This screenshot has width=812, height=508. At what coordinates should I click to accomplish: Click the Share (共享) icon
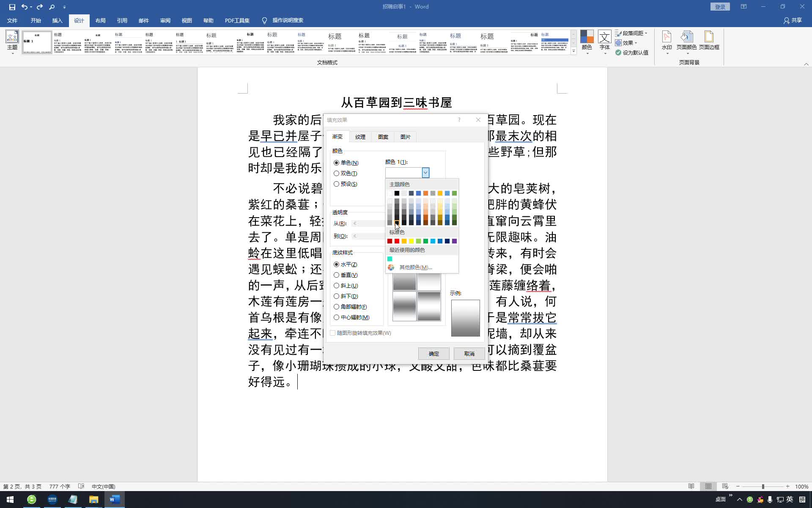pos(793,20)
